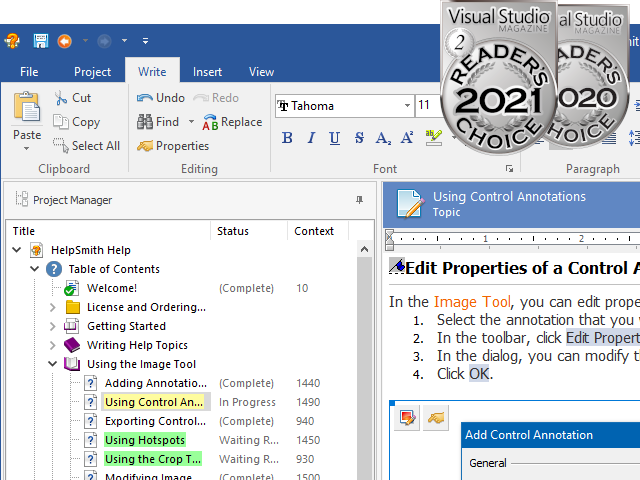
Task: Click the Paste clipboard icon
Action: (27, 107)
